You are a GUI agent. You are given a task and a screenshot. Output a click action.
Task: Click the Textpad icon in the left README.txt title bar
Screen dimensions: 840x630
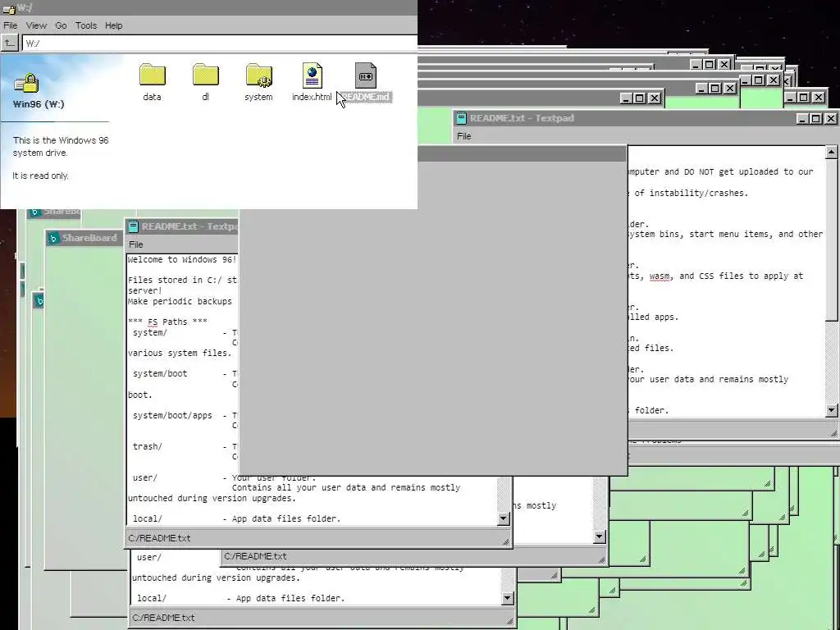(133, 226)
